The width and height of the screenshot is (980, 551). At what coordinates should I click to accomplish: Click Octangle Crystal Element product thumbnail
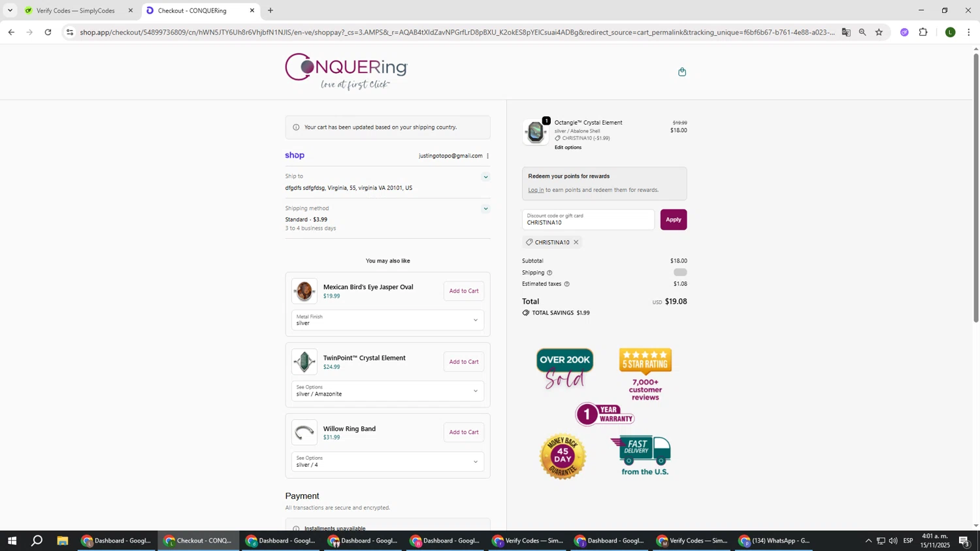pos(536,132)
